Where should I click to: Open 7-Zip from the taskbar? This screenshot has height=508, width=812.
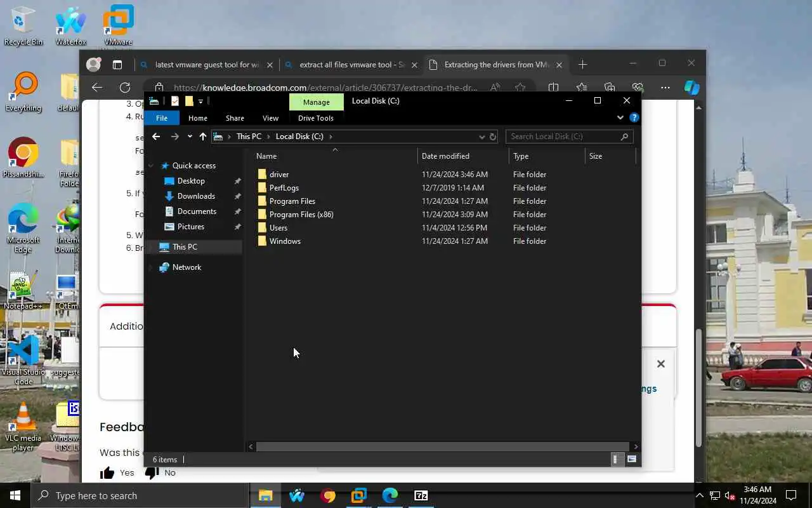[421, 496]
